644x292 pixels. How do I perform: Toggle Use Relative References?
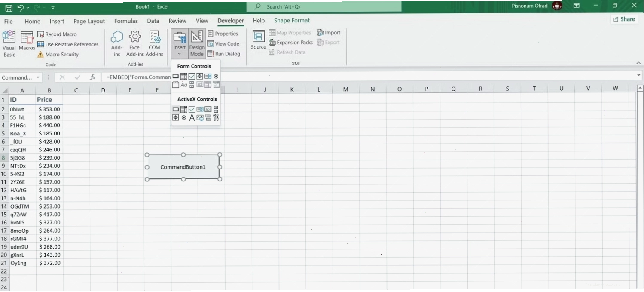pos(68,44)
